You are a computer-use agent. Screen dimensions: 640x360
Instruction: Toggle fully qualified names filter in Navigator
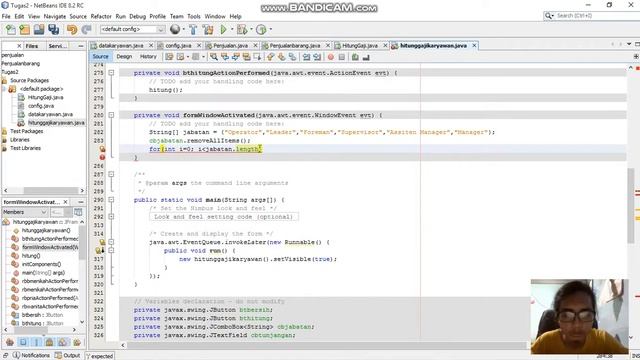[x=76, y=342]
